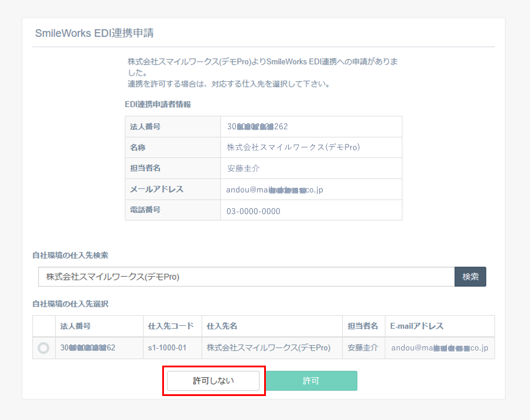The height and width of the screenshot is (420, 530).
Task: Click the company name in the 仕入先名 column
Action: [x=269, y=347]
